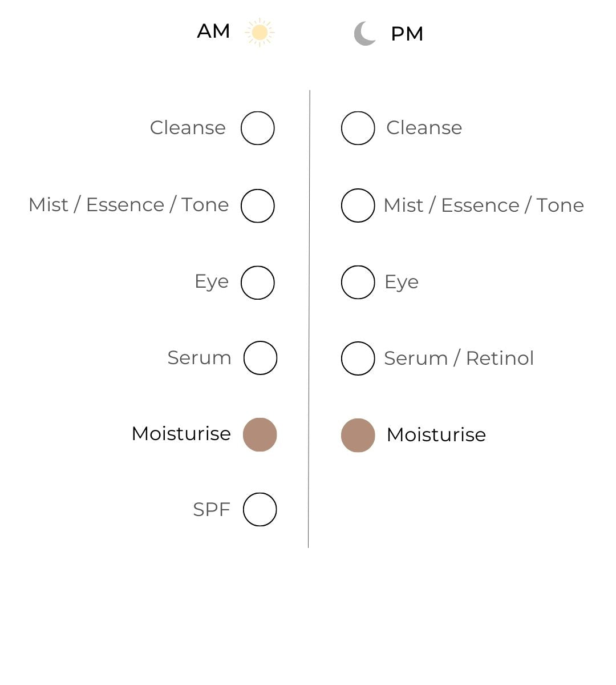Click the filled PM Moisturise circle
This screenshot has width=616, height=685.
(x=358, y=435)
